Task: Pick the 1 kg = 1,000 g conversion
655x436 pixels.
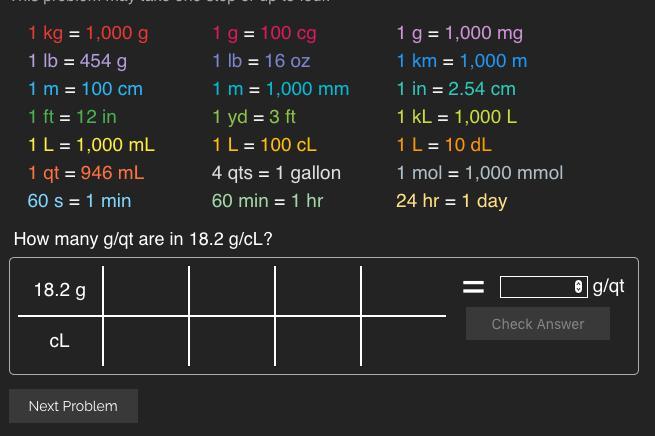Action: tap(88, 33)
